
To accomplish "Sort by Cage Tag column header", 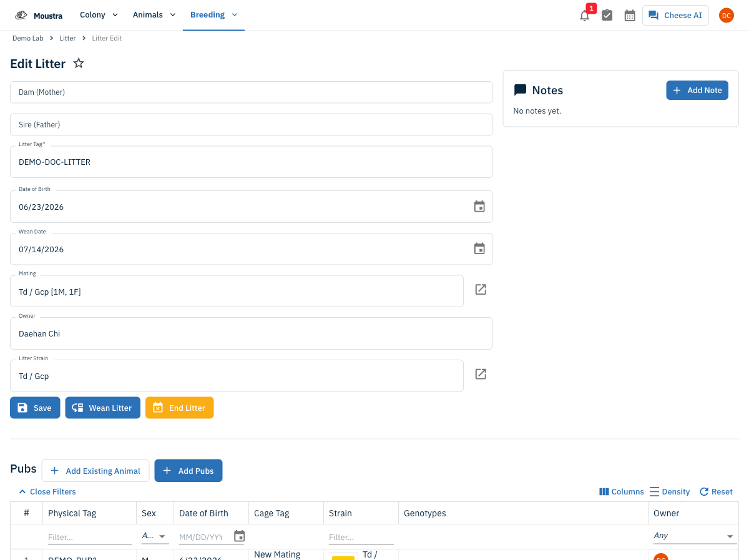I will point(286,513).
